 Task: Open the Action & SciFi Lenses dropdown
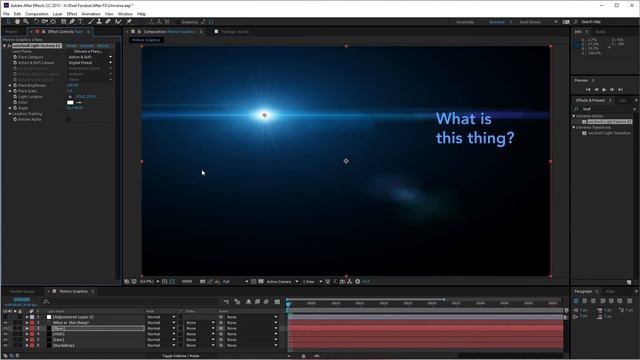(x=90, y=63)
